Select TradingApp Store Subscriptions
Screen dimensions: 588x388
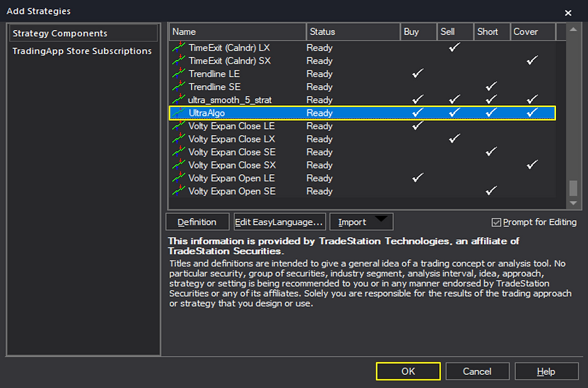[x=82, y=51]
